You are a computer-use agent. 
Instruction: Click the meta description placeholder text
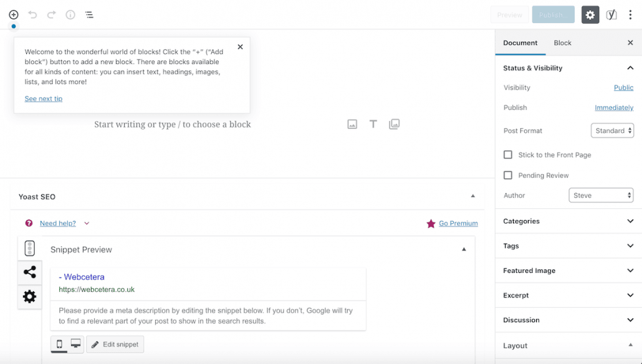[206, 315]
